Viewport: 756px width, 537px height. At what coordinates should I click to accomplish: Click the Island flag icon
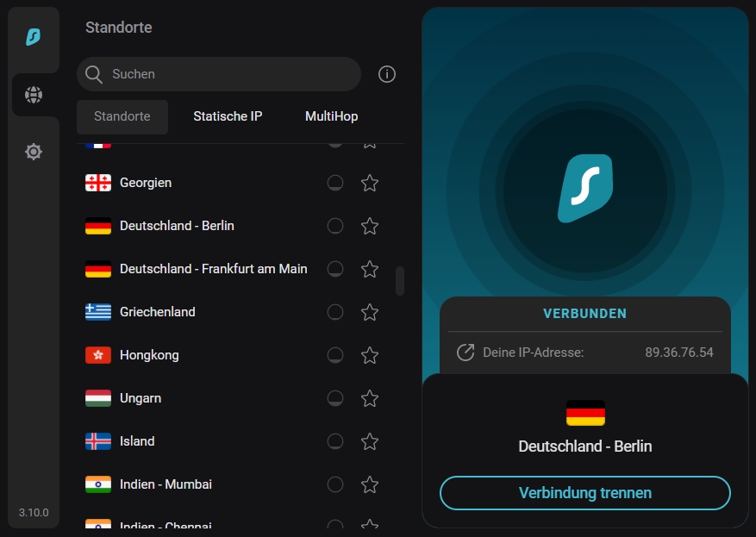tap(98, 441)
